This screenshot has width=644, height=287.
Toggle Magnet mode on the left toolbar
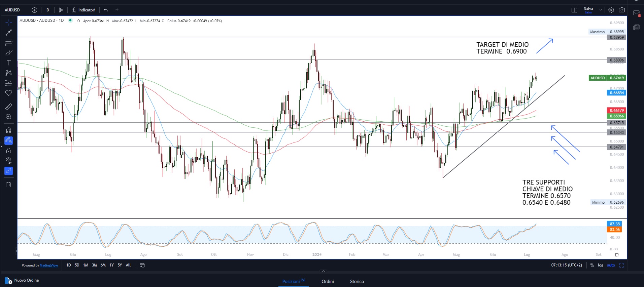(9, 130)
